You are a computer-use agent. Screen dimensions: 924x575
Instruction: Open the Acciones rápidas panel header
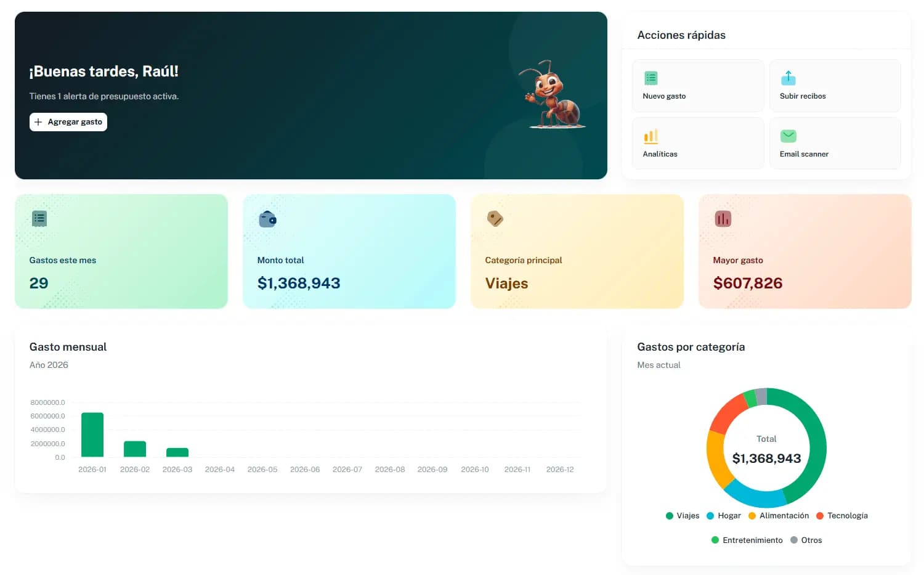(x=681, y=35)
